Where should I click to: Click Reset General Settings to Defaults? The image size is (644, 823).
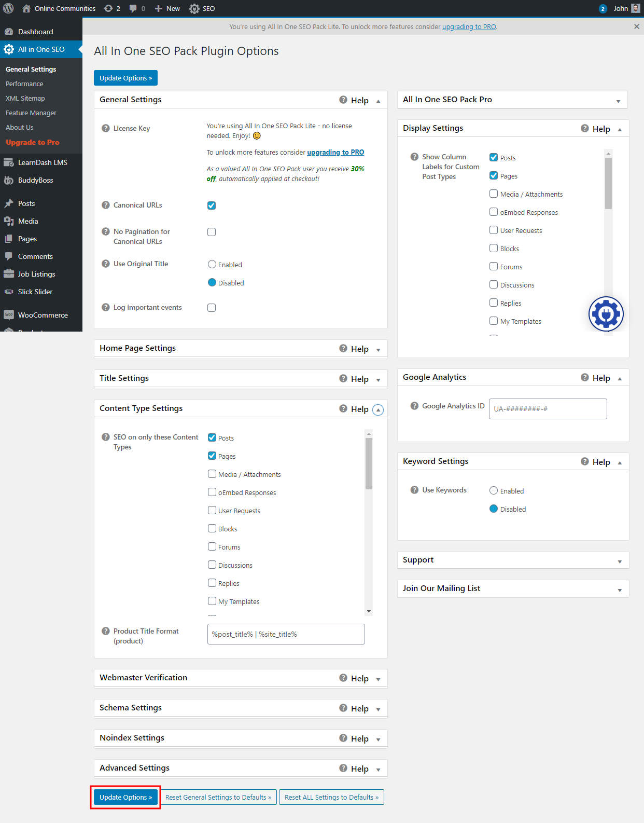218,797
